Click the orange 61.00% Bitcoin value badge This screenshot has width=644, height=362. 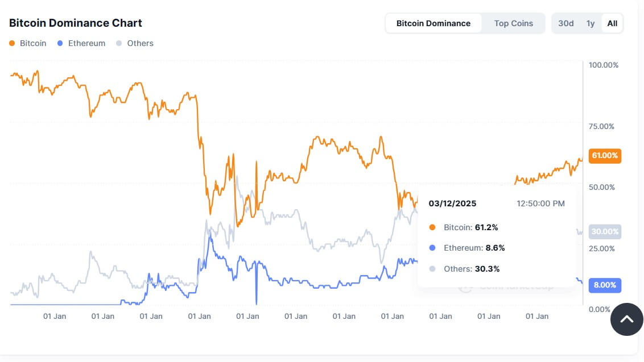point(605,156)
